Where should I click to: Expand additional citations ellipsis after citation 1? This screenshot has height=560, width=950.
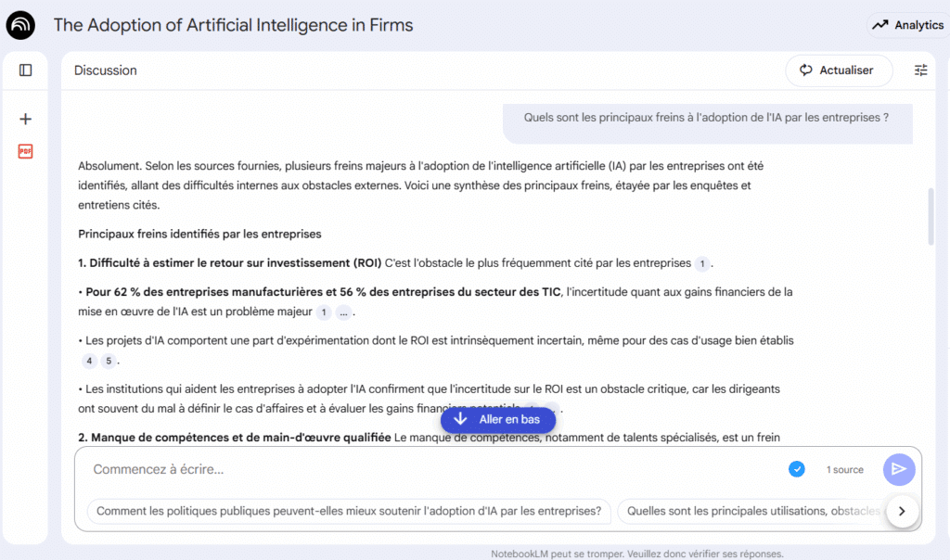[x=343, y=312]
